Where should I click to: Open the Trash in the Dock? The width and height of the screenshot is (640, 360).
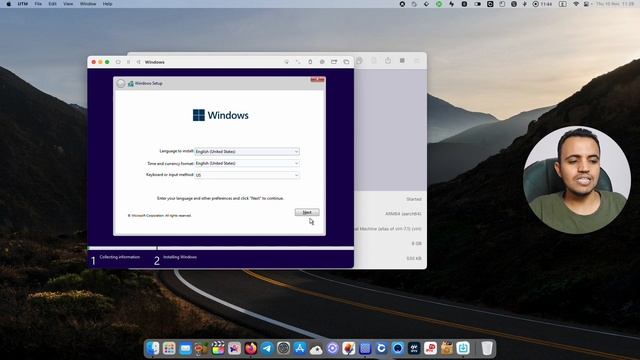click(487, 348)
